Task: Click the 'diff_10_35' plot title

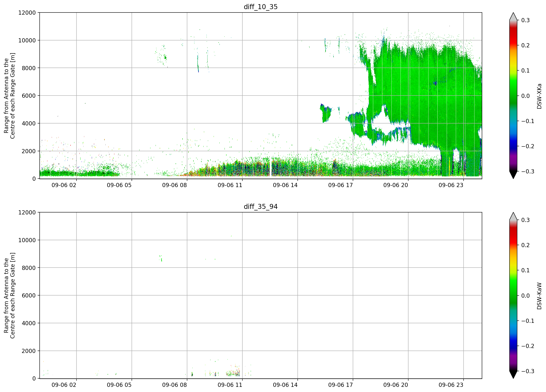Action: [260, 7]
